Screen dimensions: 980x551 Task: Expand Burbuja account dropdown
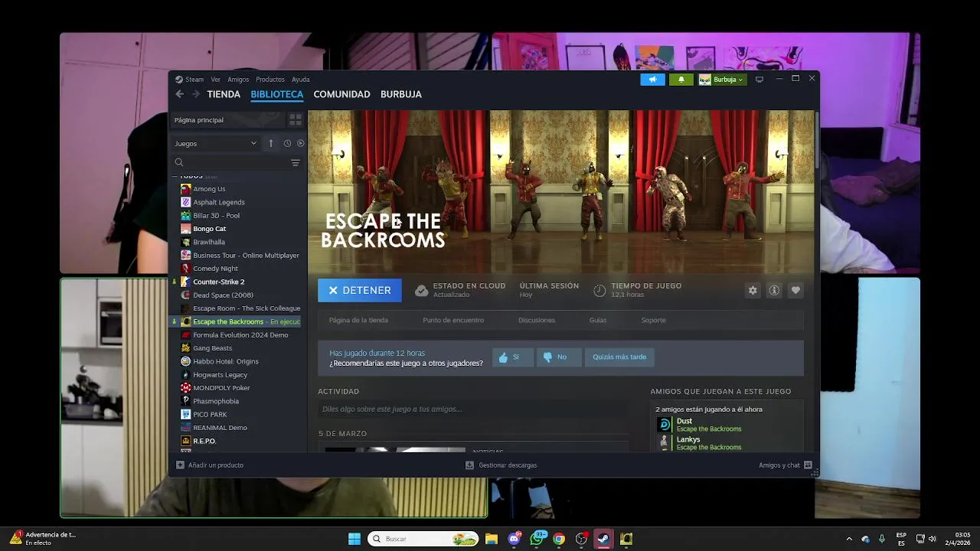point(721,80)
